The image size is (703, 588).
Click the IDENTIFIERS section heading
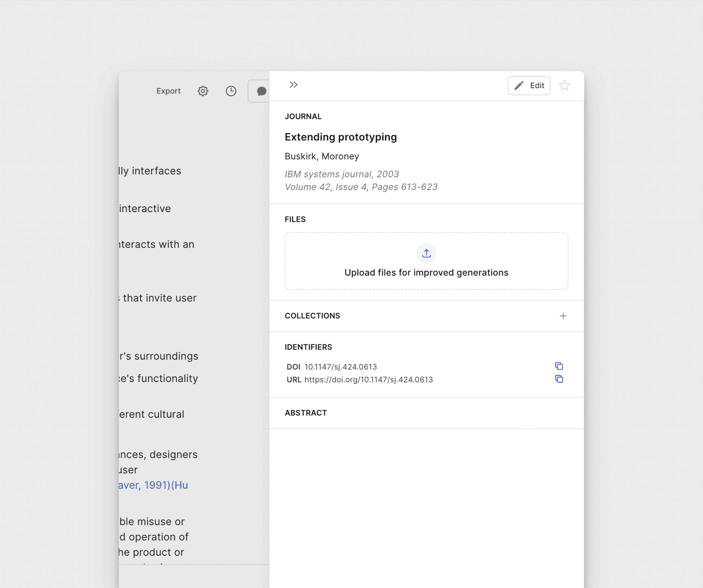(308, 347)
